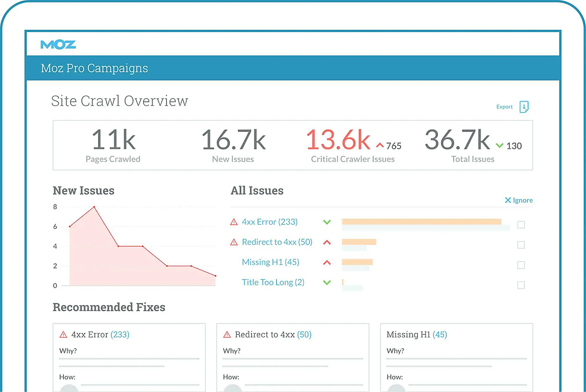Screen dimensions: 586x392
Task: Toggle the Title Too Long checkbox
Action: [x=521, y=285]
